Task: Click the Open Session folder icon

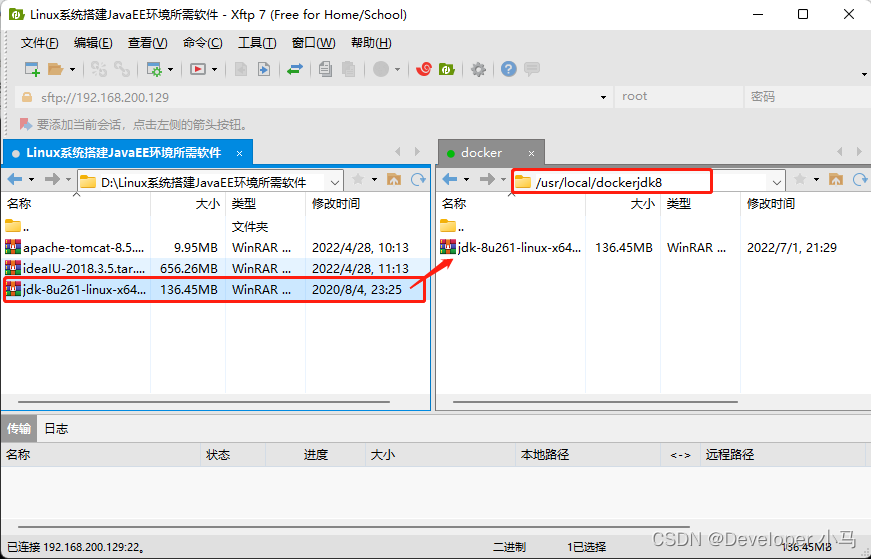Action: point(55,69)
